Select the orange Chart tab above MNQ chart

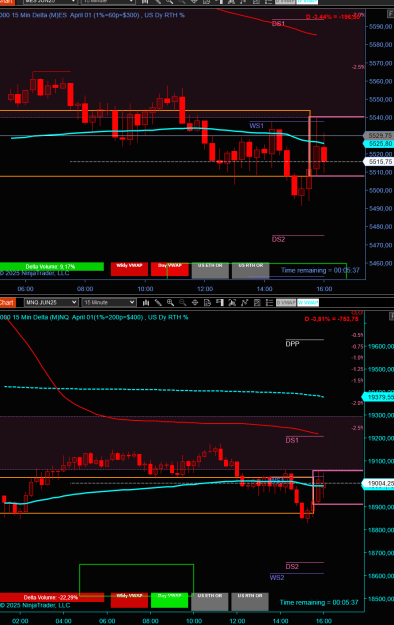coord(7,303)
